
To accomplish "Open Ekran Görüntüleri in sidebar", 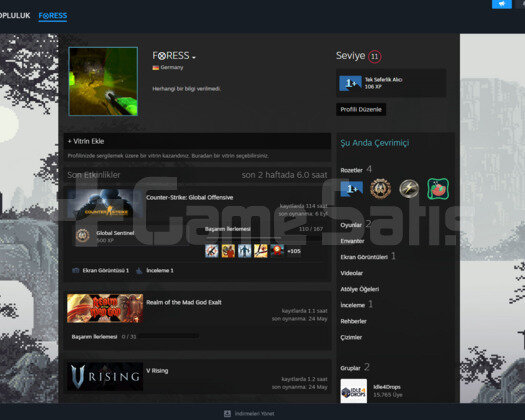I will point(364,257).
